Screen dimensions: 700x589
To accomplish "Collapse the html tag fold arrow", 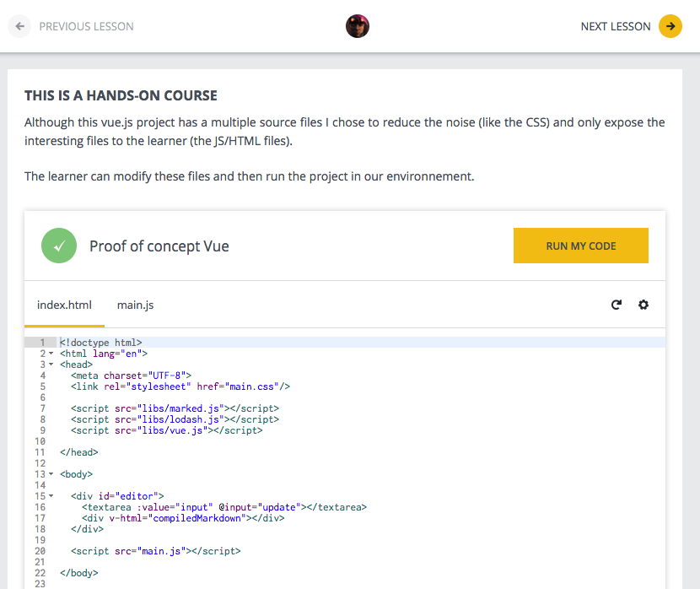I will click(51, 354).
